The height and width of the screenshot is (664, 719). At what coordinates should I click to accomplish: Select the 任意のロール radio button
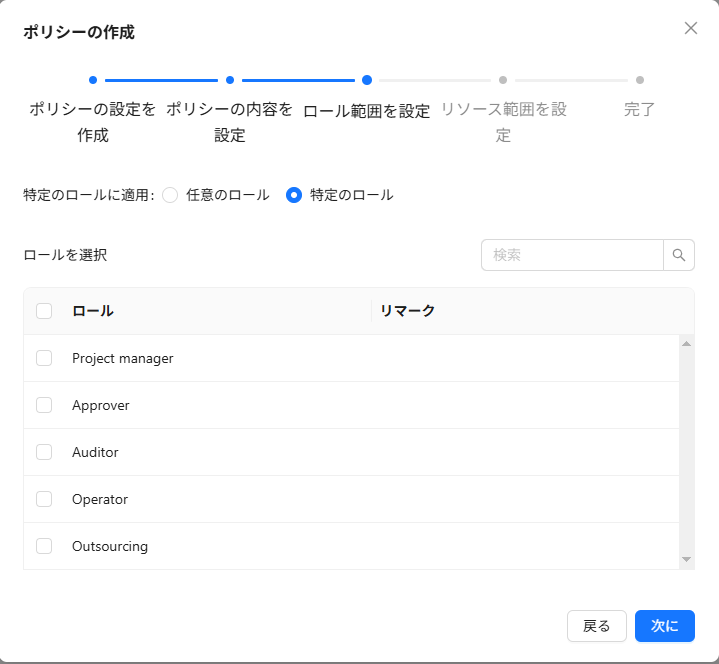(x=170, y=195)
